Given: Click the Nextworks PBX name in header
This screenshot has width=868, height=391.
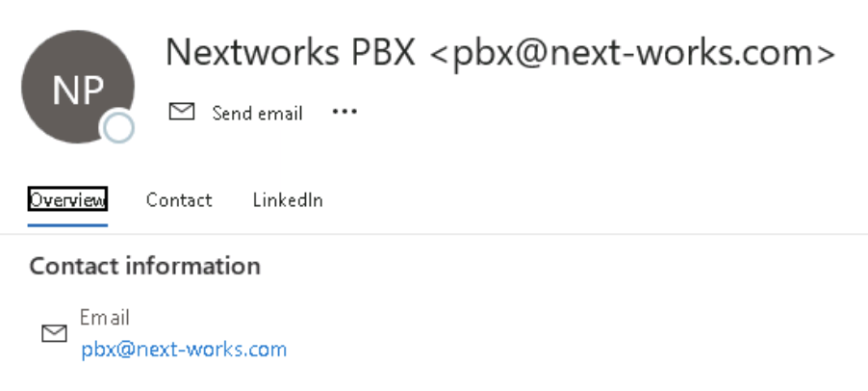Looking at the screenshot, I should tap(291, 52).
